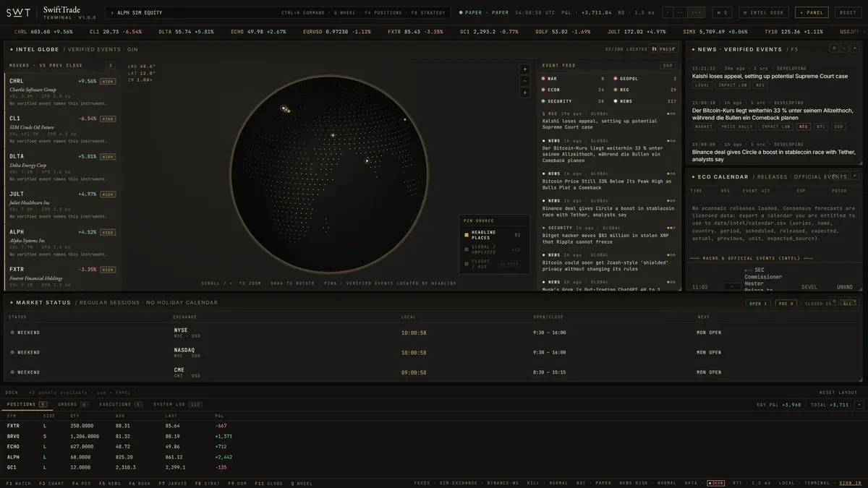Collapse the News panel with the minus button
868x488 pixels.
[x=844, y=48]
